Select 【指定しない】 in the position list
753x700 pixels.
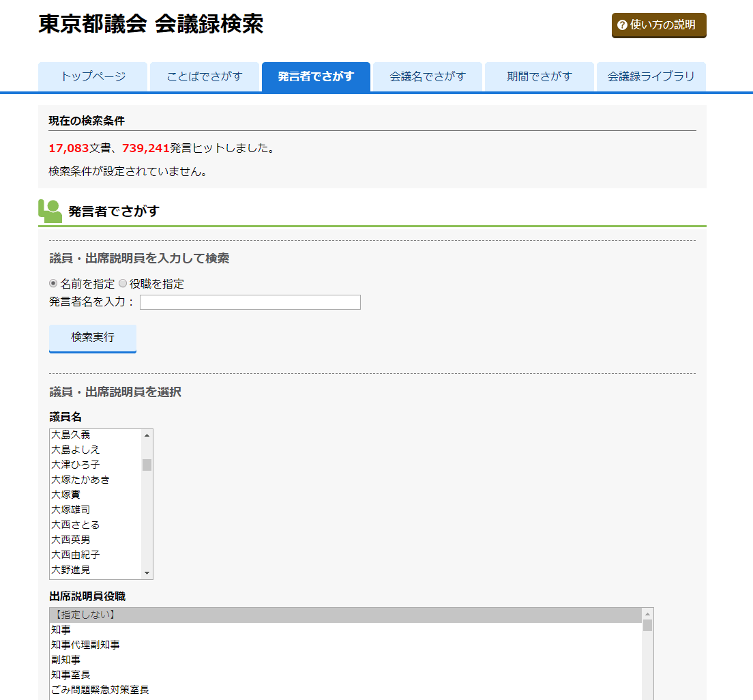pyautogui.click(x=346, y=615)
